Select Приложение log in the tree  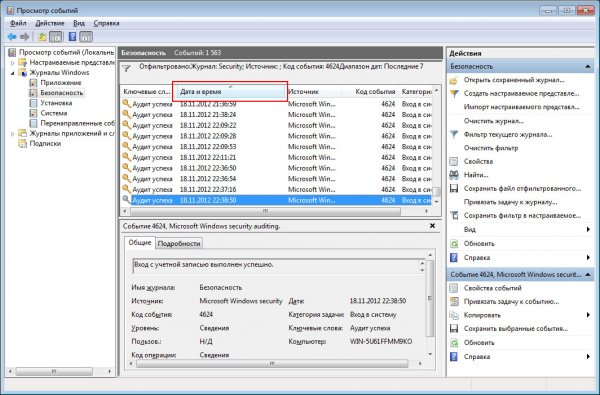point(61,83)
